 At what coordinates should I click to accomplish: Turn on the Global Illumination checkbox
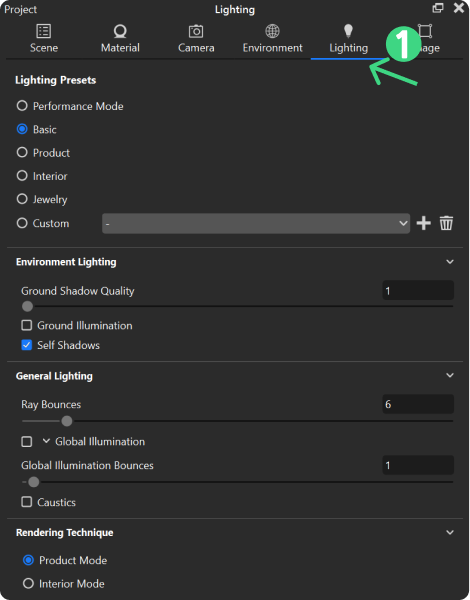click(x=27, y=442)
